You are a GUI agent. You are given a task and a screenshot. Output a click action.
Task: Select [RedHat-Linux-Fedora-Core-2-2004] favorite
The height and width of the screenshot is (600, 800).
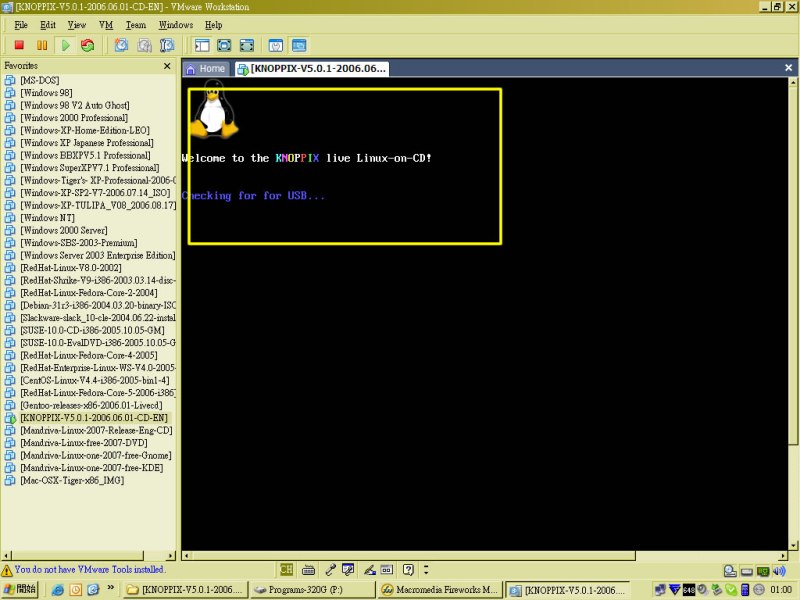[89, 292]
